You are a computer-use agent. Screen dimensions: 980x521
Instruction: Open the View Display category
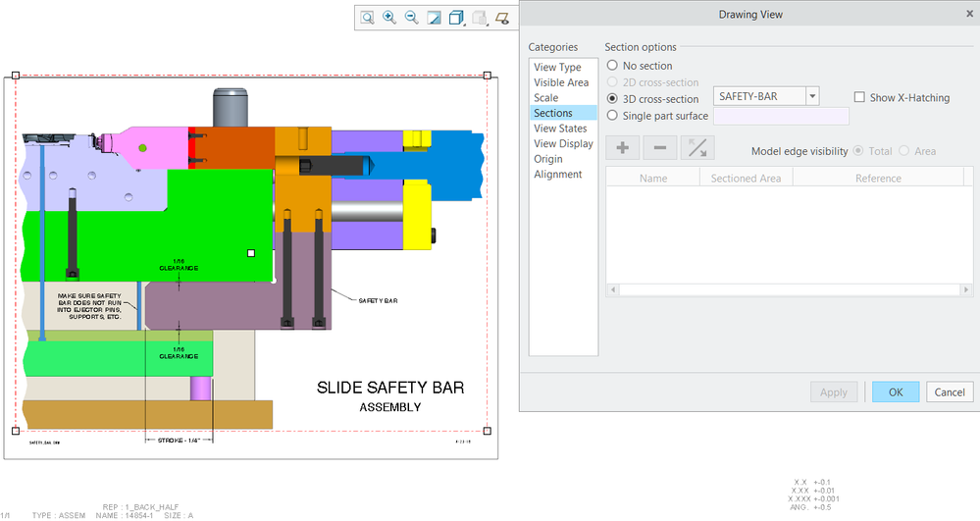[563, 144]
